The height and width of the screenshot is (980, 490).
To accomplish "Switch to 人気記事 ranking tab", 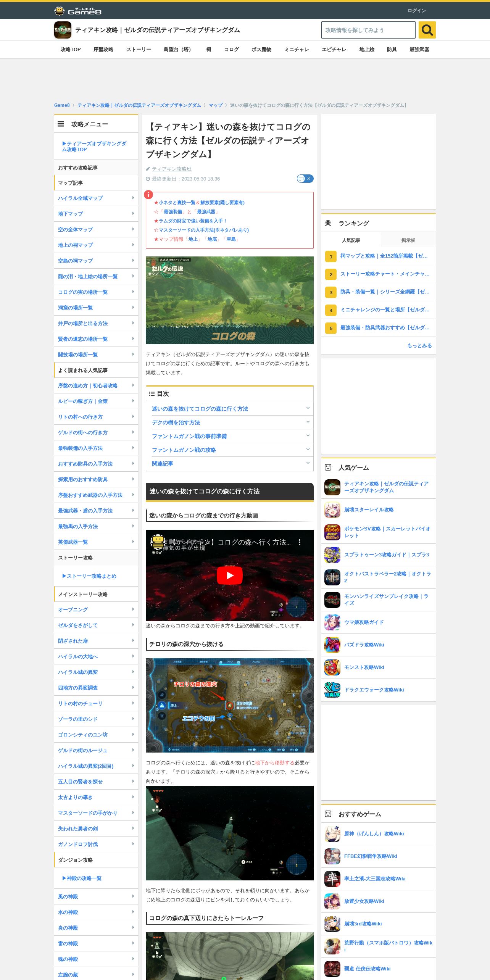I will 351,240.
